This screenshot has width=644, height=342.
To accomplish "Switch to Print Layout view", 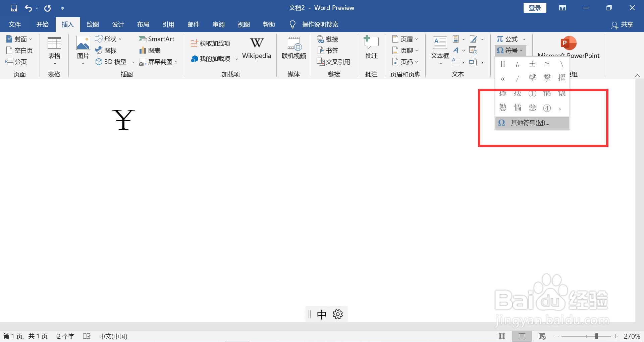I will (522, 336).
